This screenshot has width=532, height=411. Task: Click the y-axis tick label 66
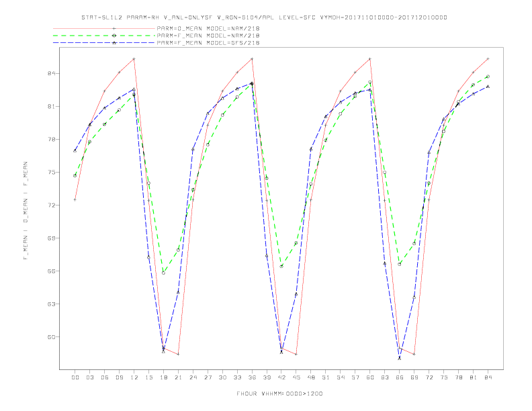(x=51, y=271)
